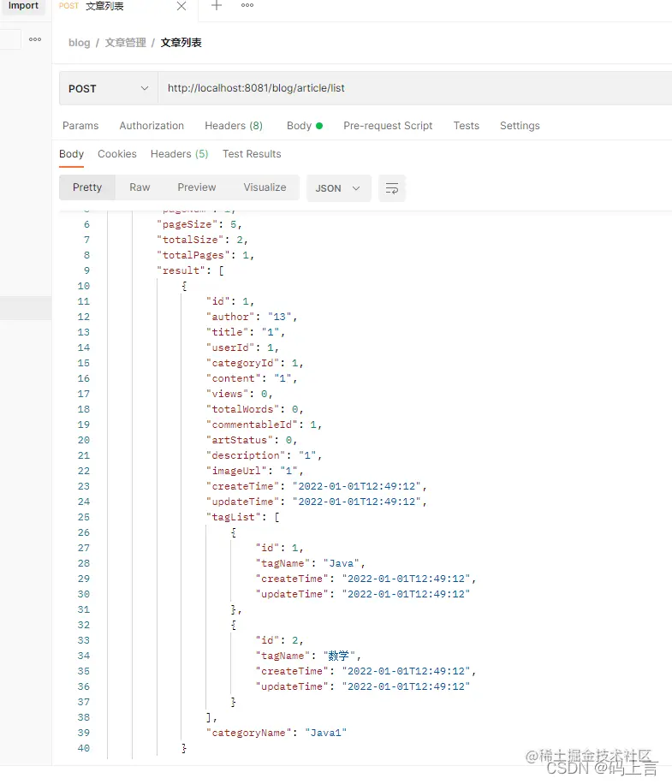Select the Test Results tab
The image size is (672, 784).
[252, 154]
